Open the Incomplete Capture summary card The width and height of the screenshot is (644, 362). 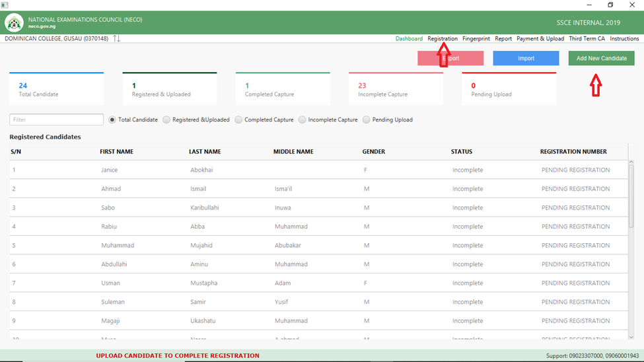[395, 89]
